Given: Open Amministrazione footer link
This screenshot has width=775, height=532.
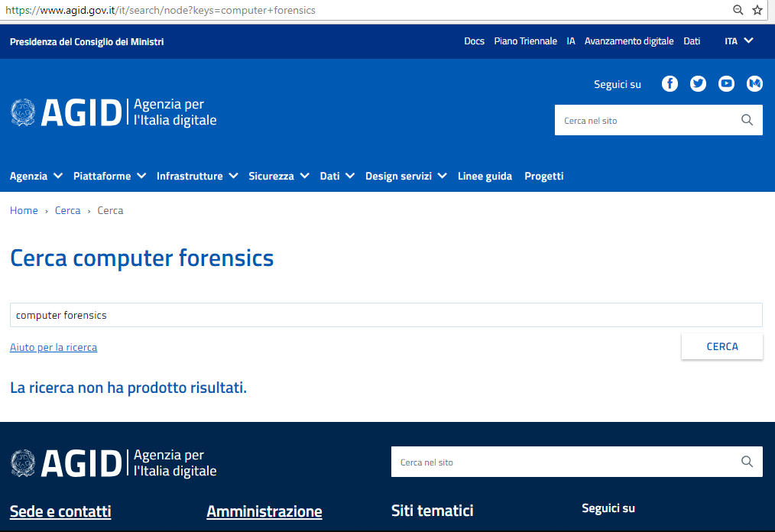Looking at the screenshot, I should 264,511.
